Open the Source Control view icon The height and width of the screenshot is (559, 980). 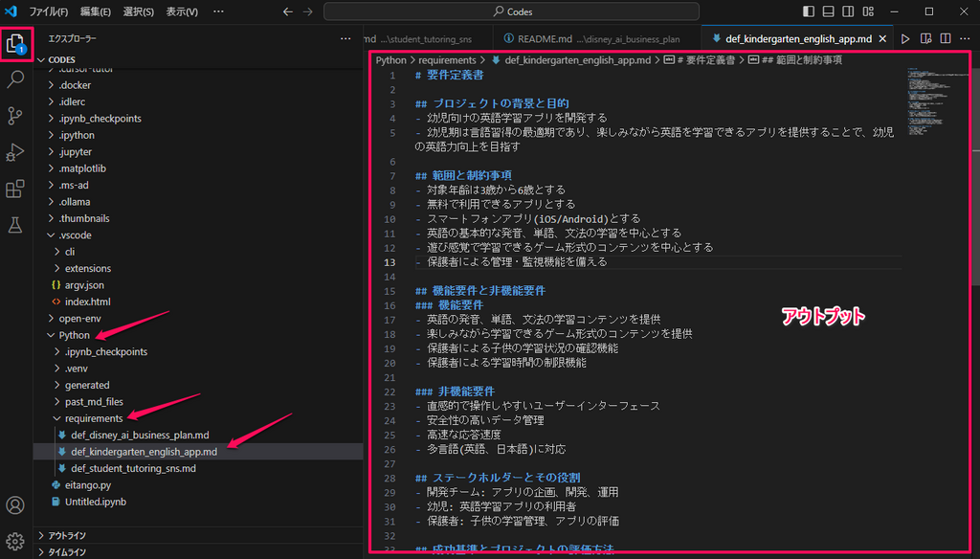[15, 116]
